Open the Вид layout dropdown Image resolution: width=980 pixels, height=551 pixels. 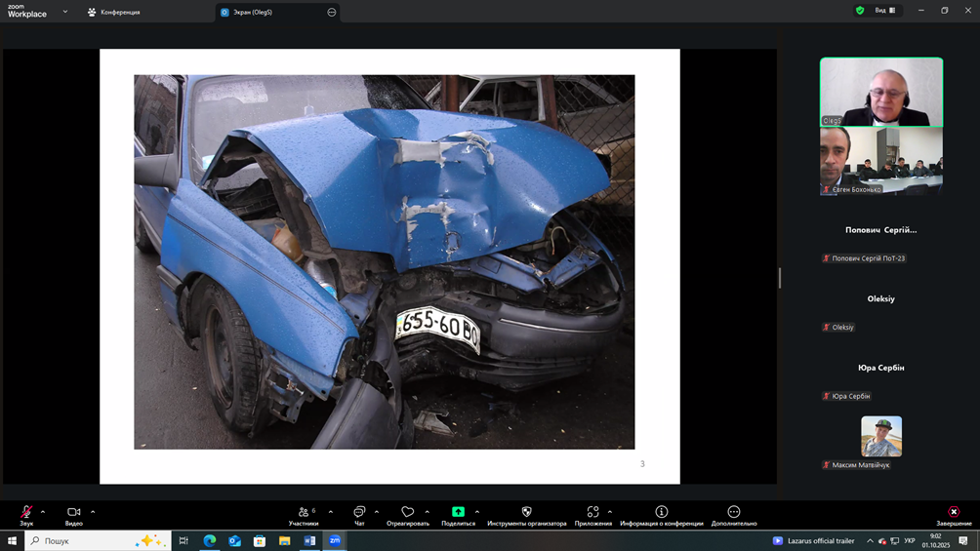[884, 11]
